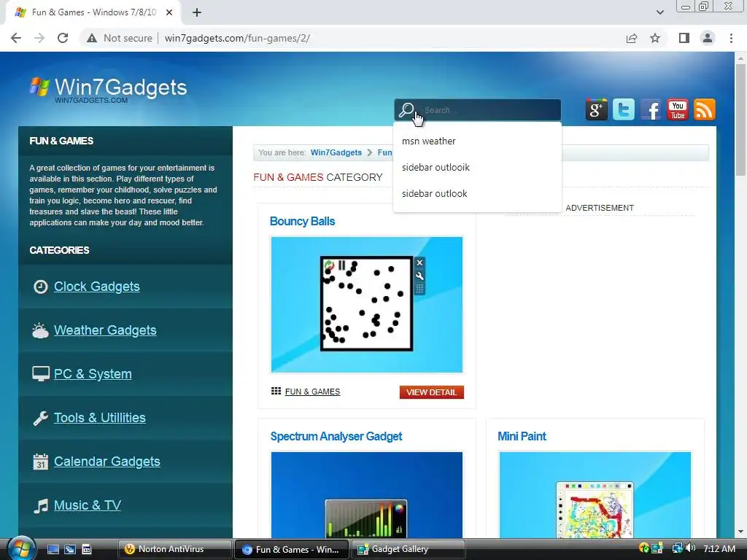Viewport: 747px width, 560px height.
Task: Click the Win7Gadgets logo
Action: (x=108, y=88)
